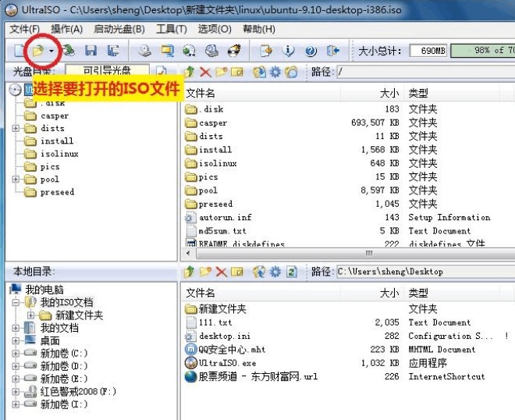The image size is (515, 420).
Task: Open the dropdown arrow beside Open icon
Action: [x=51, y=51]
